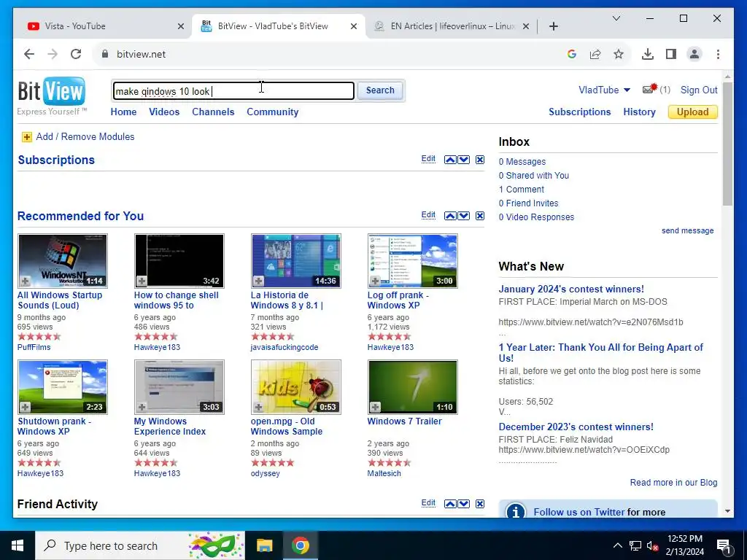Add Windows 7 Trailer to queue
This screenshot has height=560, width=747.
(x=376, y=407)
